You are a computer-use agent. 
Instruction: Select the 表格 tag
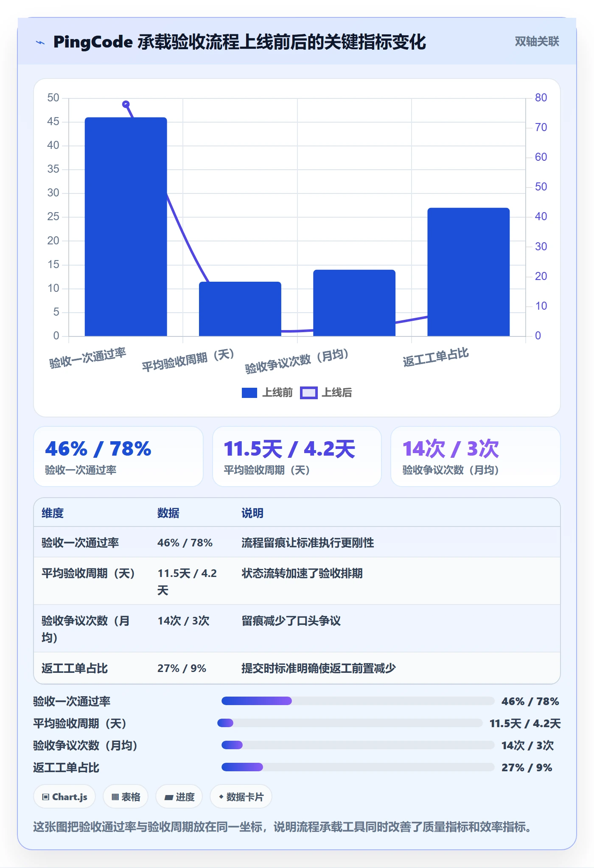point(126,797)
